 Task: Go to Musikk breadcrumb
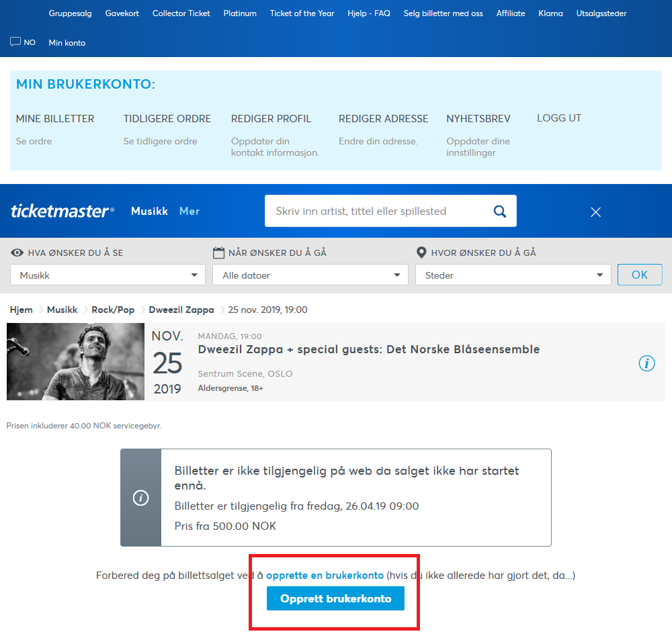(x=62, y=310)
